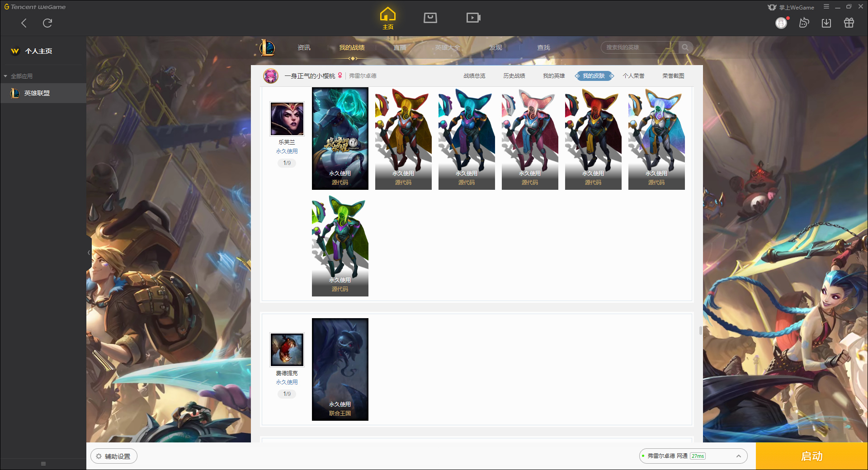Click the 1/9 counter under 乐芙兰

click(287, 163)
